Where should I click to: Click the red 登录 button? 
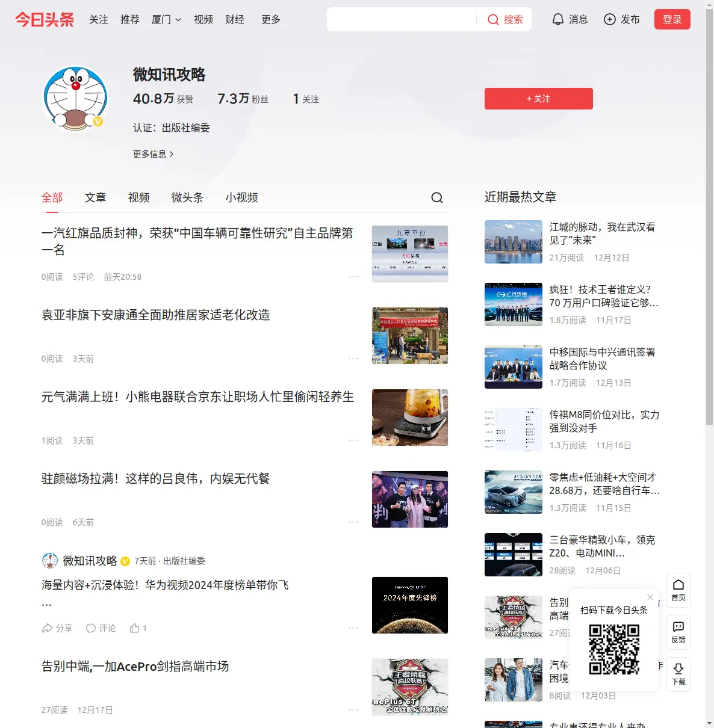point(672,20)
